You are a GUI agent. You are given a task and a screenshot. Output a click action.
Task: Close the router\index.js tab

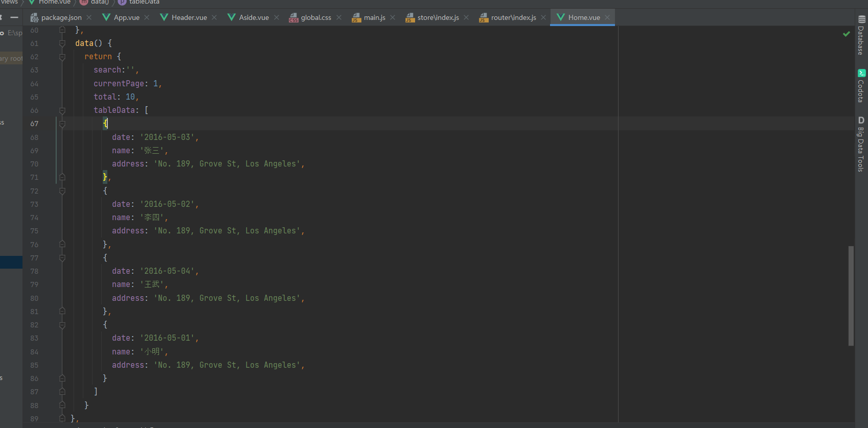(x=543, y=17)
